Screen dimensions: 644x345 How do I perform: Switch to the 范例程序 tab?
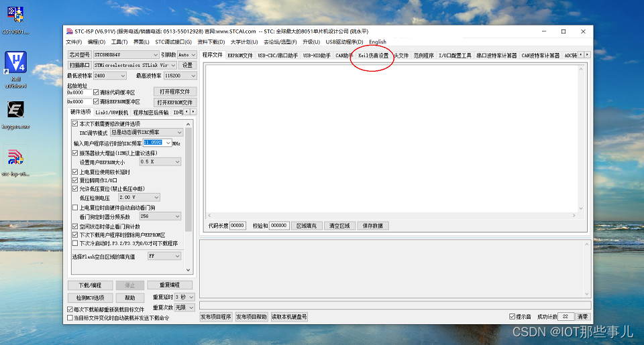click(423, 56)
